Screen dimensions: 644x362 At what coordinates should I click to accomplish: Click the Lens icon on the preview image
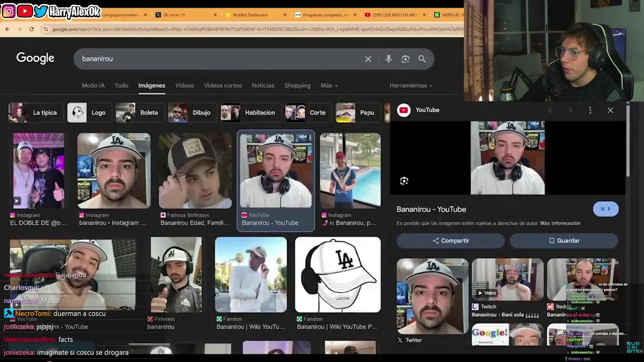click(404, 181)
